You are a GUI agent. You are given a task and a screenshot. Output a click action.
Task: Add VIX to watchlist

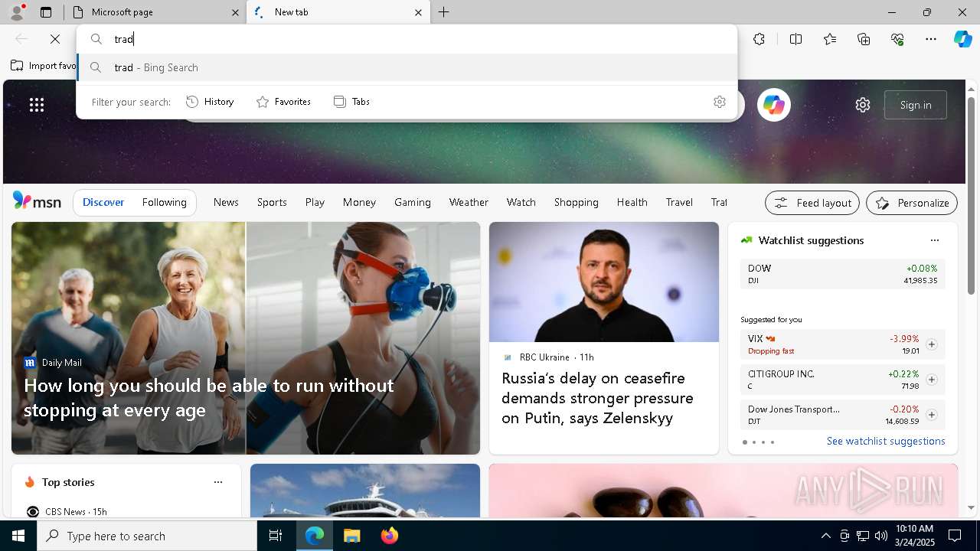[931, 344]
